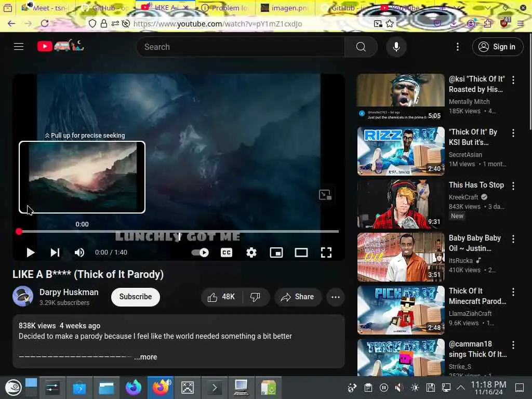The width and height of the screenshot is (532, 399).
Task: Click the video progress bar scrubber
Action: point(19,231)
